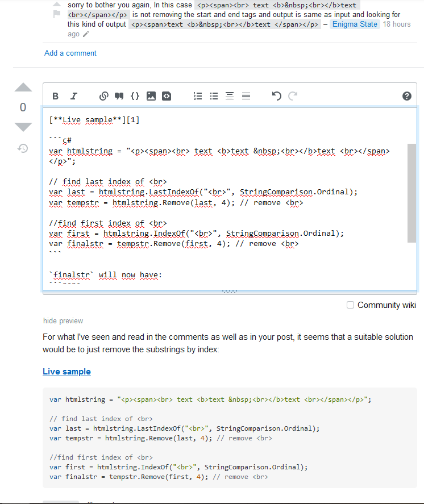Enable the Community wiki checkbox
This screenshot has height=504, width=424.
pos(350,305)
